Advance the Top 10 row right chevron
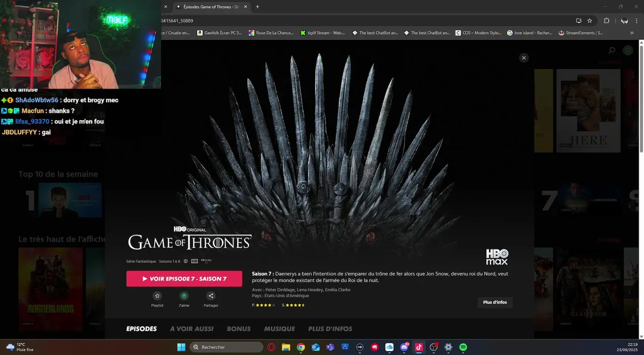Screen dimensions: 644x355 coord(629,206)
